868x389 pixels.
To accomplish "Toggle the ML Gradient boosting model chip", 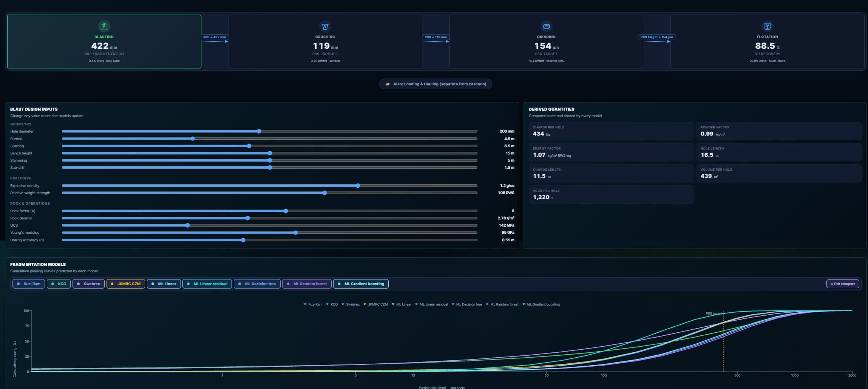I will point(361,284).
